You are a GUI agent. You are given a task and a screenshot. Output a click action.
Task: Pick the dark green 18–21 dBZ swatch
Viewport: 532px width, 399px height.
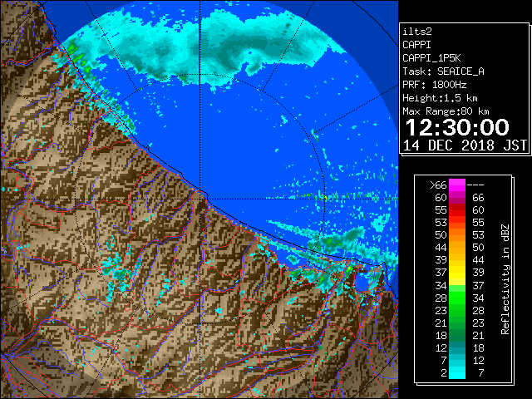click(x=457, y=335)
